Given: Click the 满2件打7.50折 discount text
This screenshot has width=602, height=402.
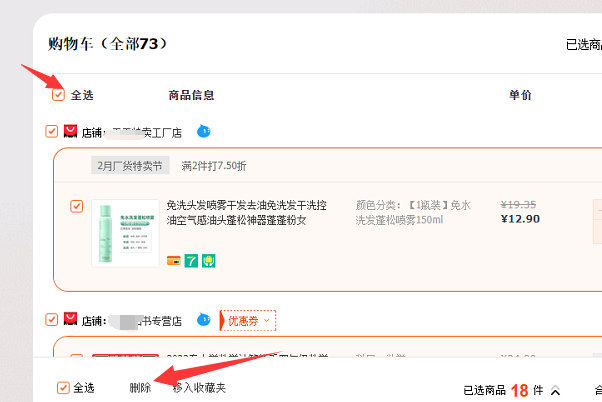Looking at the screenshot, I should pyautogui.click(x=214, y=166).
